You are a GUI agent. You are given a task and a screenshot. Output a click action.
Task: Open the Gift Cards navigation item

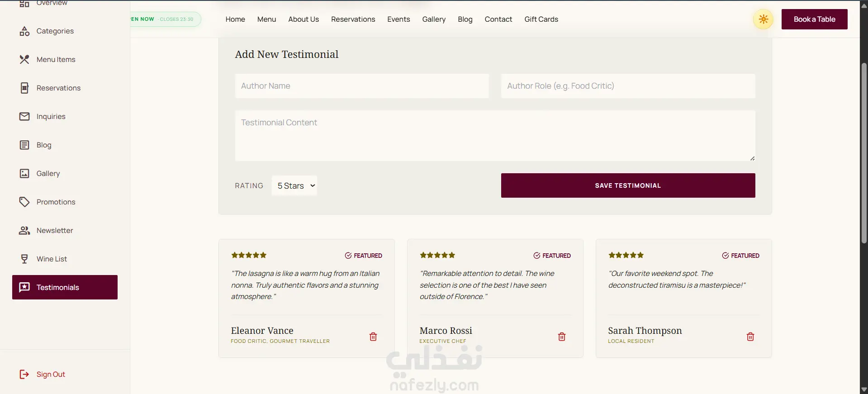point(541,19)
